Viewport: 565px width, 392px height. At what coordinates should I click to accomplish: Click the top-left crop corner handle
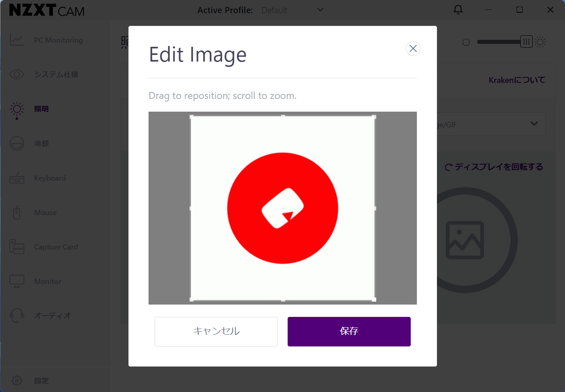click(x=192, y=117)
